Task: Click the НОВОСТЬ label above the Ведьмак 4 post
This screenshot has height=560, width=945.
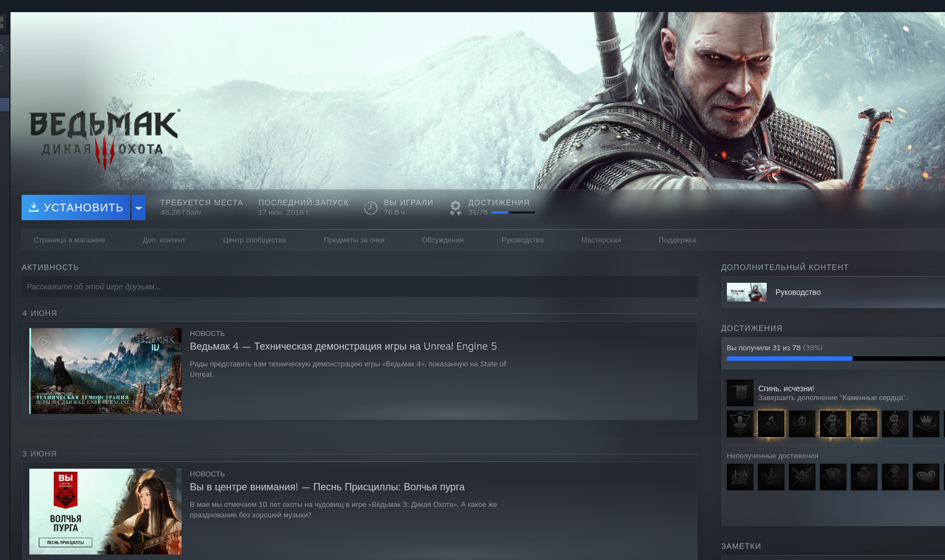Action: 208,334
